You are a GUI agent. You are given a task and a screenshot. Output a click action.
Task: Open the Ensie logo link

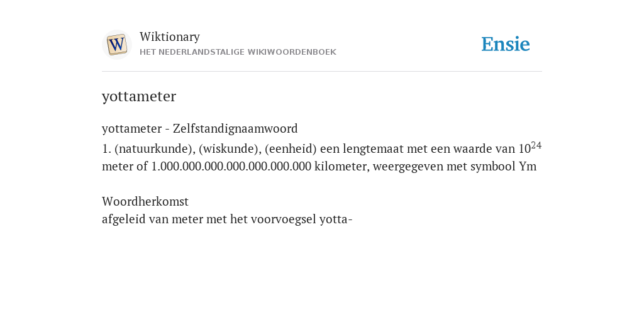(506, 45)
